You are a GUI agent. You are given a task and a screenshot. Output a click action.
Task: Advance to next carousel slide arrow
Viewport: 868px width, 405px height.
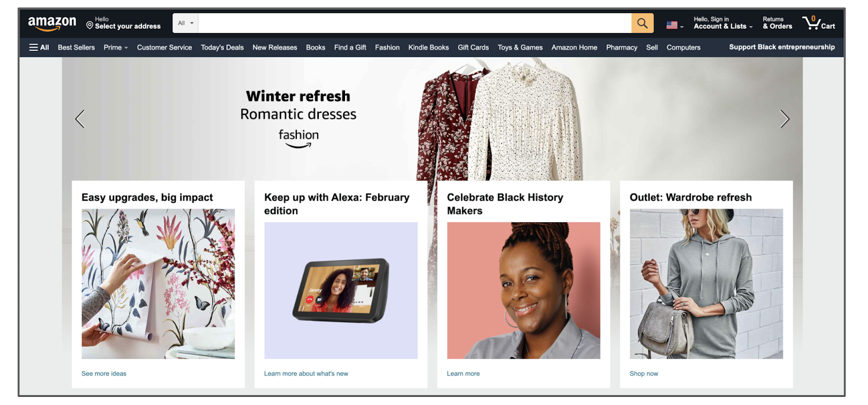[x=784, y=119]
